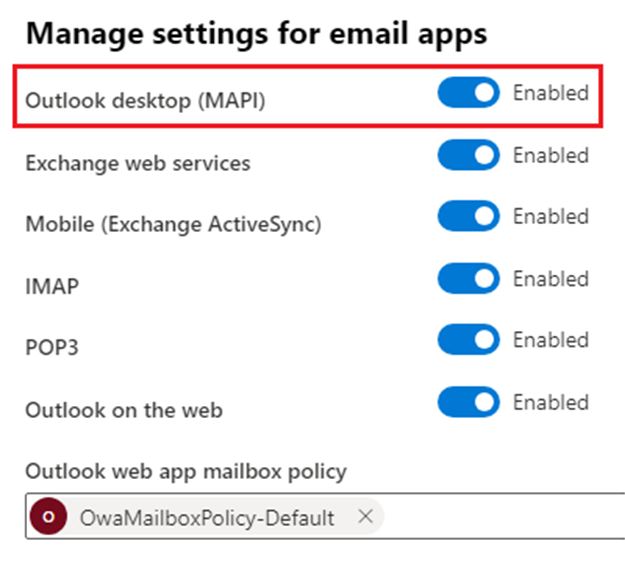Click Enabled text beside Exchange web services
Image resolution: width=625 pixels, height=566 pixels.
tap(551, 155)
